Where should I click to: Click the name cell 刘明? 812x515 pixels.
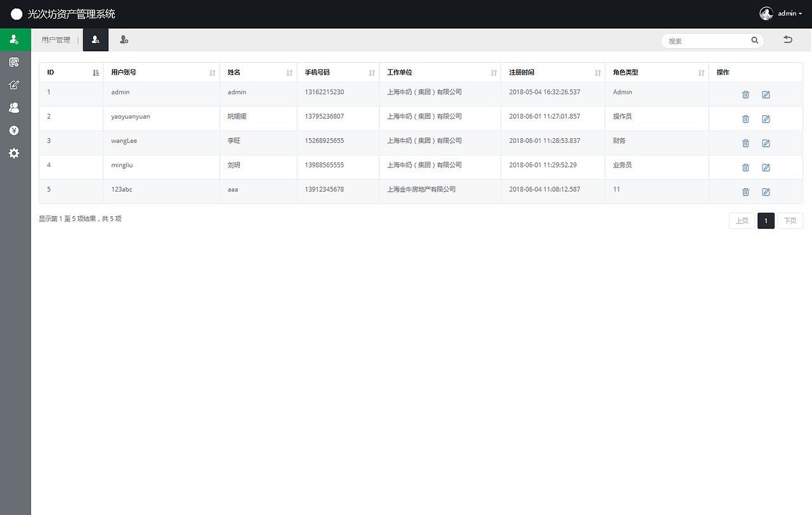click(x=234, y=165)
